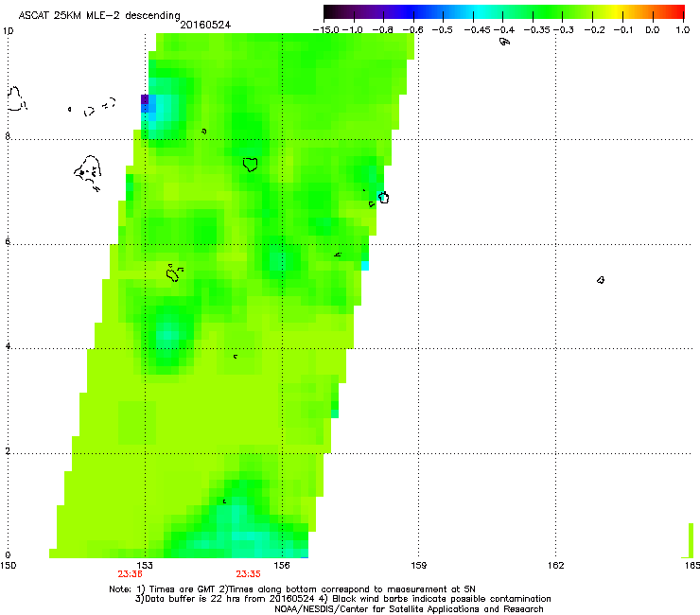700x615 pixels.
Task: Select the date 20160524 beside the plot title
Action: click(205, 25)
